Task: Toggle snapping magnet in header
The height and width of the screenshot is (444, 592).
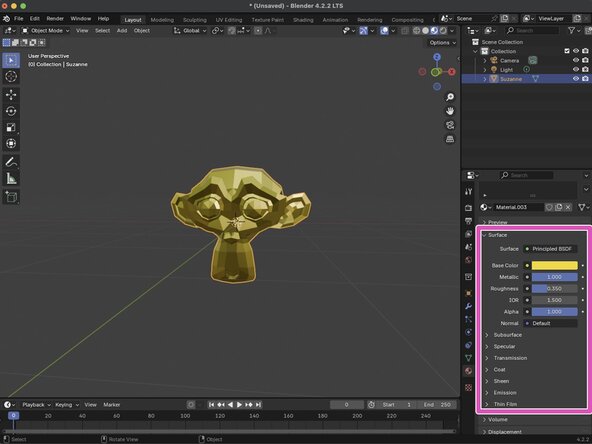Action: point(231,31)
